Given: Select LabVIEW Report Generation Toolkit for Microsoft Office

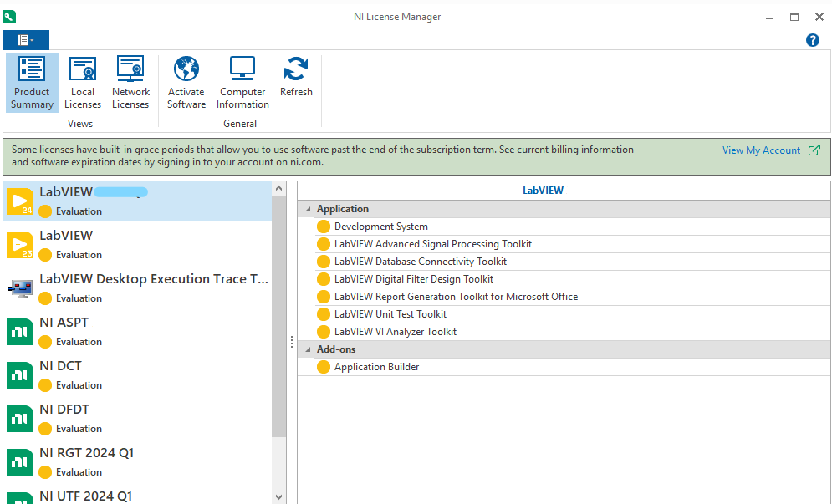Looking at the screenshot, I should (456, 297).
